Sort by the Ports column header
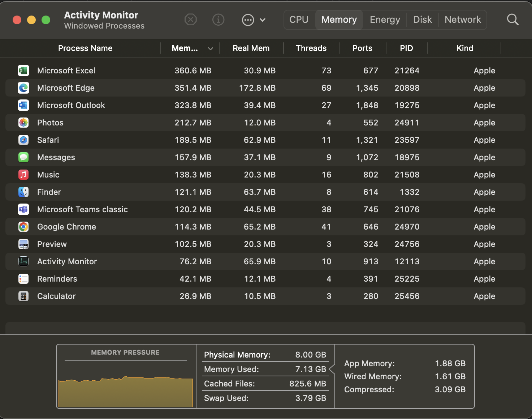The height and width of the screenshot is (419, 532). point(362,48)
